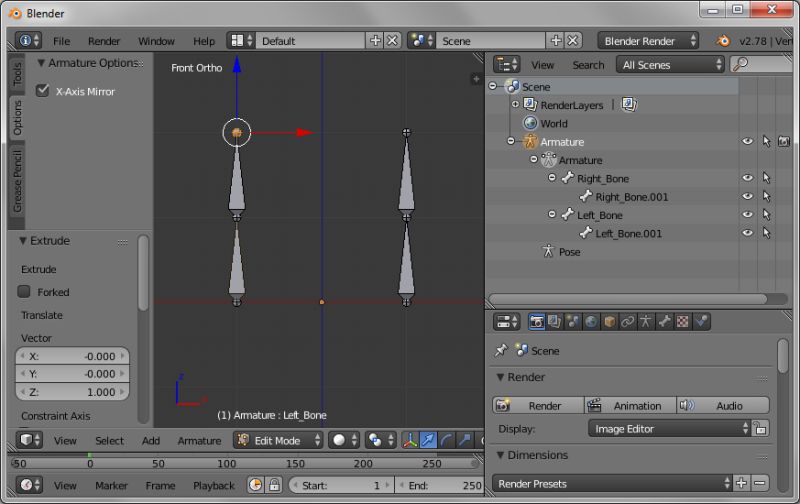Image resolution: width=800 pixels, height=504 pixels.
Task: Open the Display Image Editor dropdown
Action: [670, 429]
